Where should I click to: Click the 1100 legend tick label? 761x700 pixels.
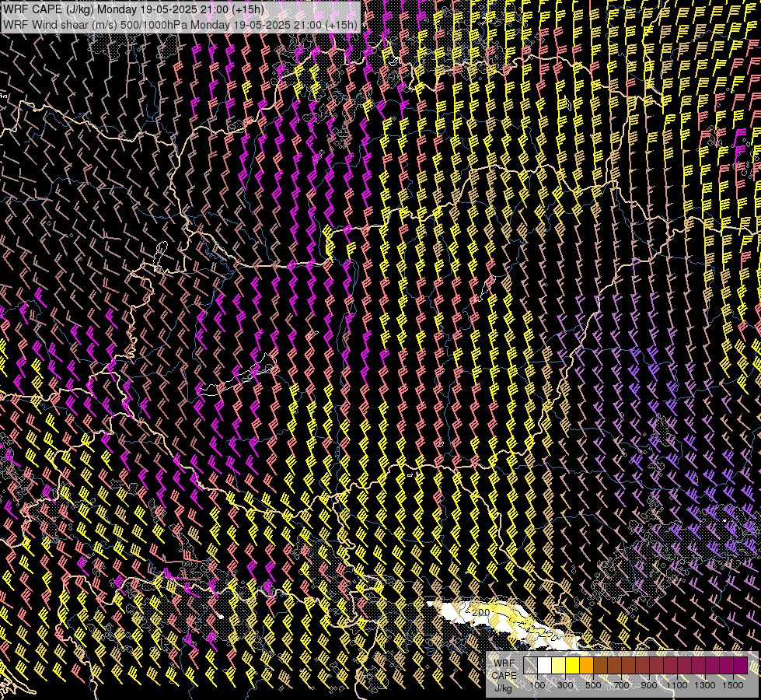click(x=677, y=685)
